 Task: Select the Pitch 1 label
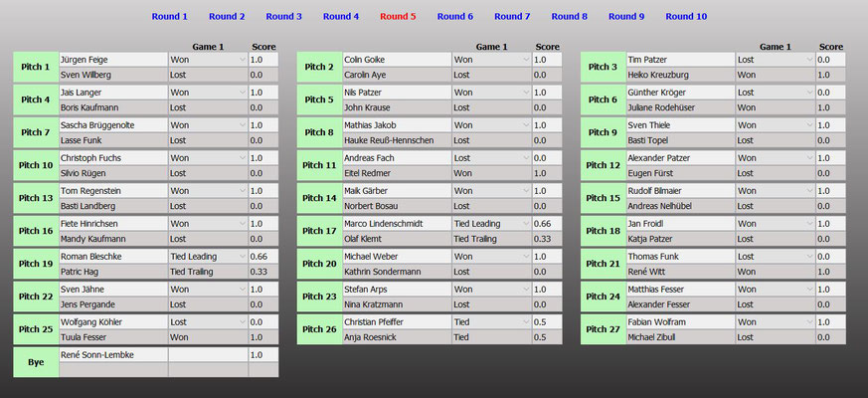pos(36,67)
